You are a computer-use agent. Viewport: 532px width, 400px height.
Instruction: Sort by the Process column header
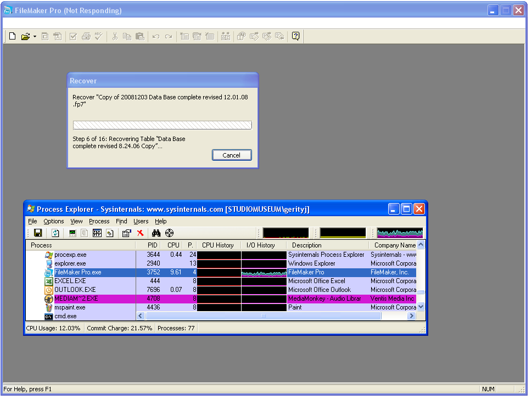[81, 245]
